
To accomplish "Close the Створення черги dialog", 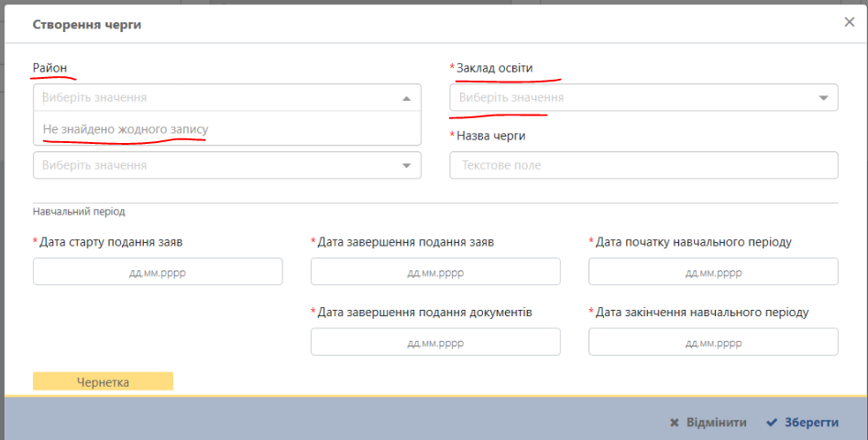I will tap(849, 23).
